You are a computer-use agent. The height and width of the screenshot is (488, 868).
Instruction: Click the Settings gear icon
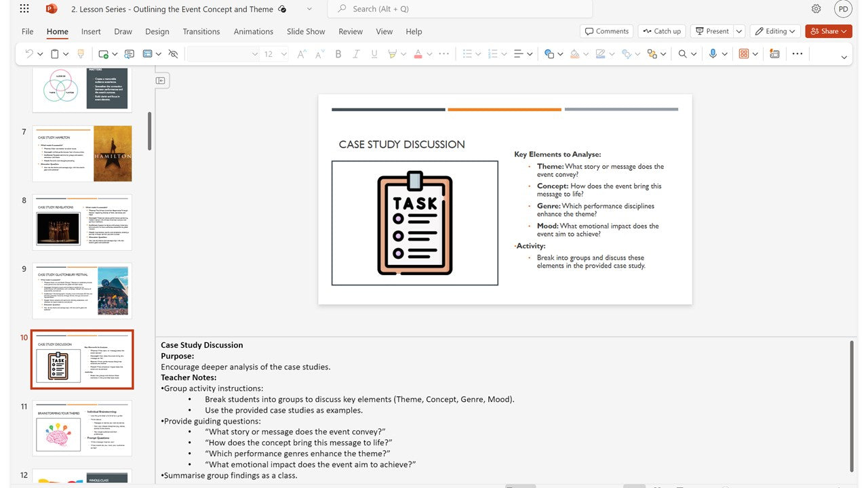pyautogui.click(x=816, y=9)
